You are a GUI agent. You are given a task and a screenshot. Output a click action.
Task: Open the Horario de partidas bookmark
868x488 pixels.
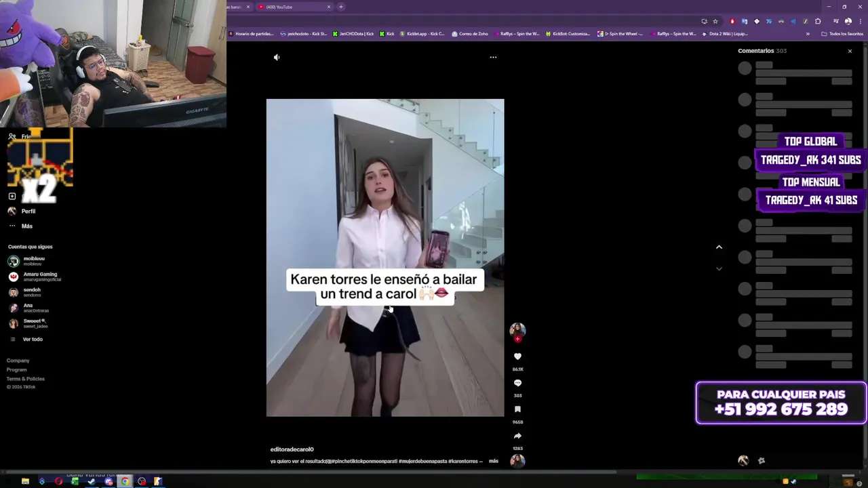[x=251, y=33]
